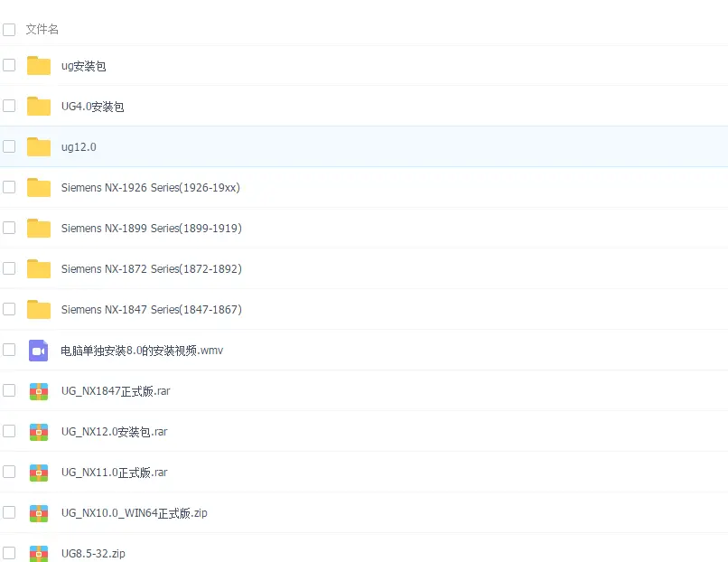Open file name UG_NX11.0正式版.rar
Viewport: 728px width, 562px height.
pyautogui.click(x=114, y=473)
